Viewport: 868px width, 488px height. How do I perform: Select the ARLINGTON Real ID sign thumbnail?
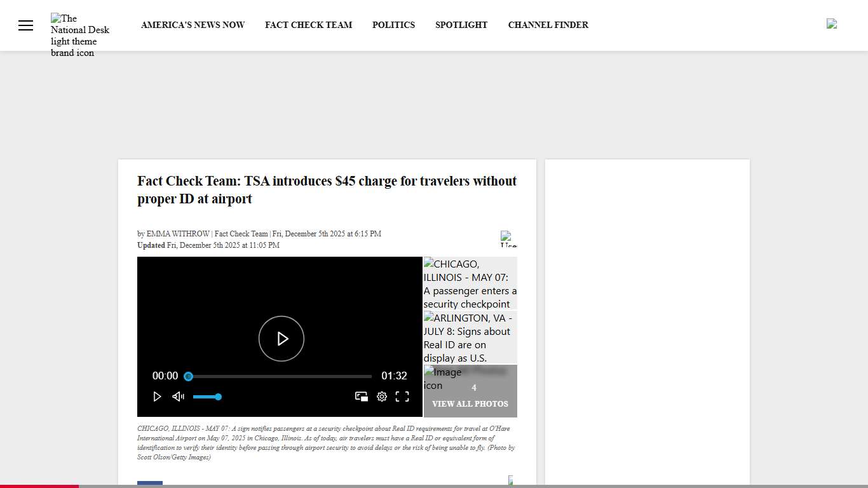pyautogui.click(x=470, y=337)
